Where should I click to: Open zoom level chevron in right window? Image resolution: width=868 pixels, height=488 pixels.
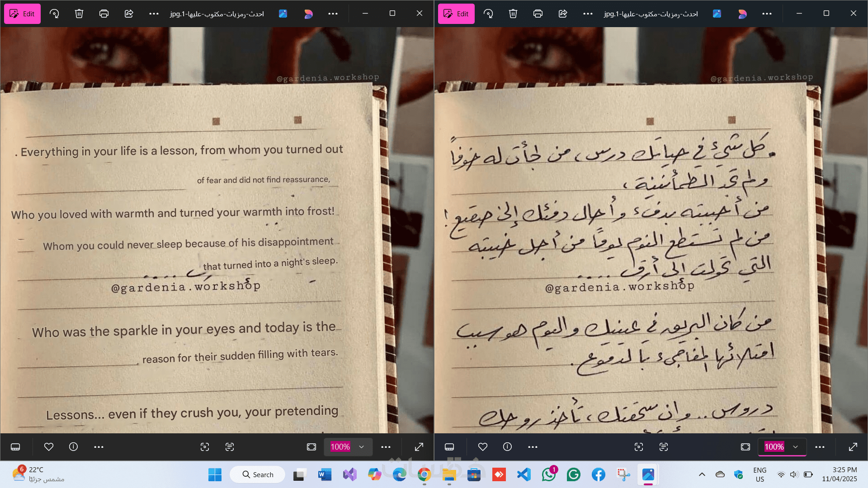pos(796,447)
